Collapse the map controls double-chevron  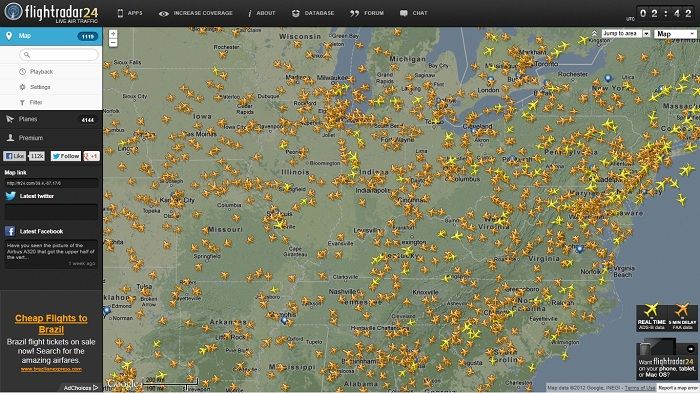(594, 33)
